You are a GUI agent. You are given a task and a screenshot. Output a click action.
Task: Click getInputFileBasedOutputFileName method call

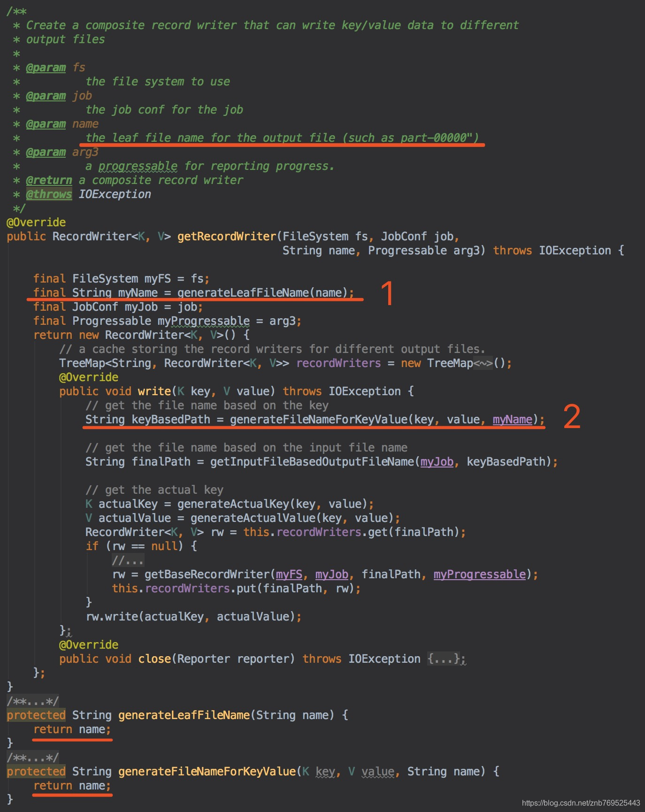[312, 462]
